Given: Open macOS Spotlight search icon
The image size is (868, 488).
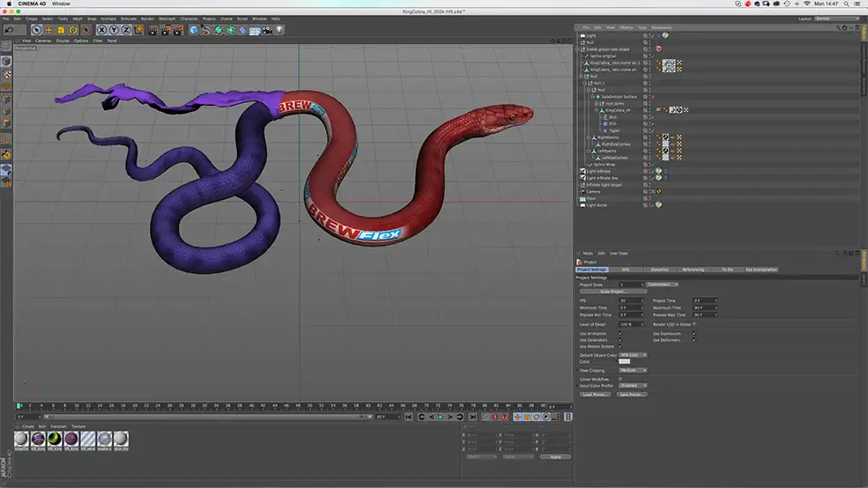Looking at the screenshot, I should [x=847, y=4].
